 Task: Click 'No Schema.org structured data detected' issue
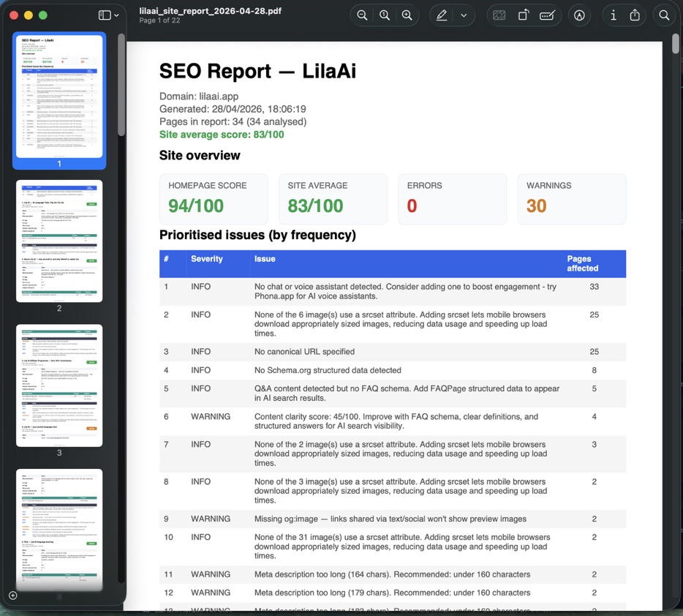328,370
